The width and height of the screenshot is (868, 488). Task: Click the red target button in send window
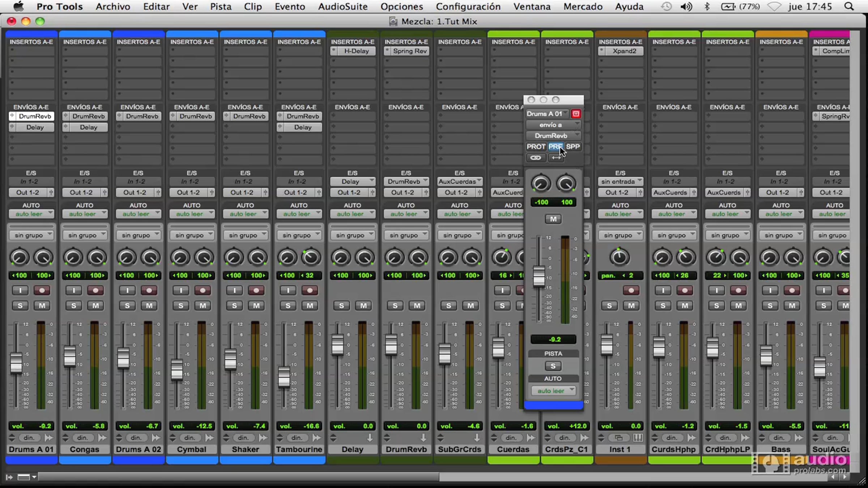click(x=576, y=114)
